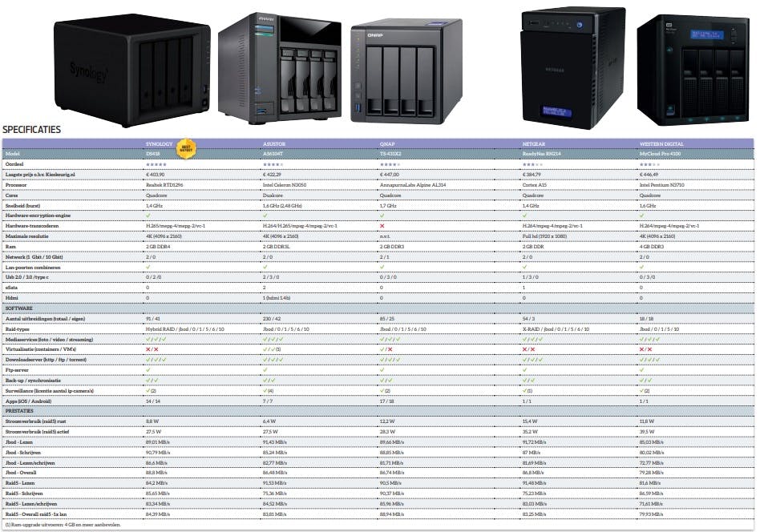
Task: Click the SOFTWARE section header row
Action: tap(378, 308)
